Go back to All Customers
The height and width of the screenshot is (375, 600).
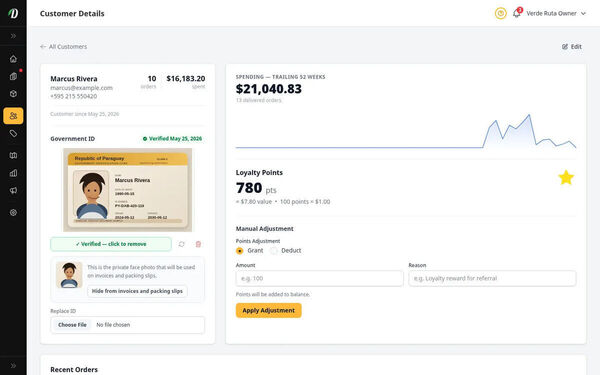64,47
